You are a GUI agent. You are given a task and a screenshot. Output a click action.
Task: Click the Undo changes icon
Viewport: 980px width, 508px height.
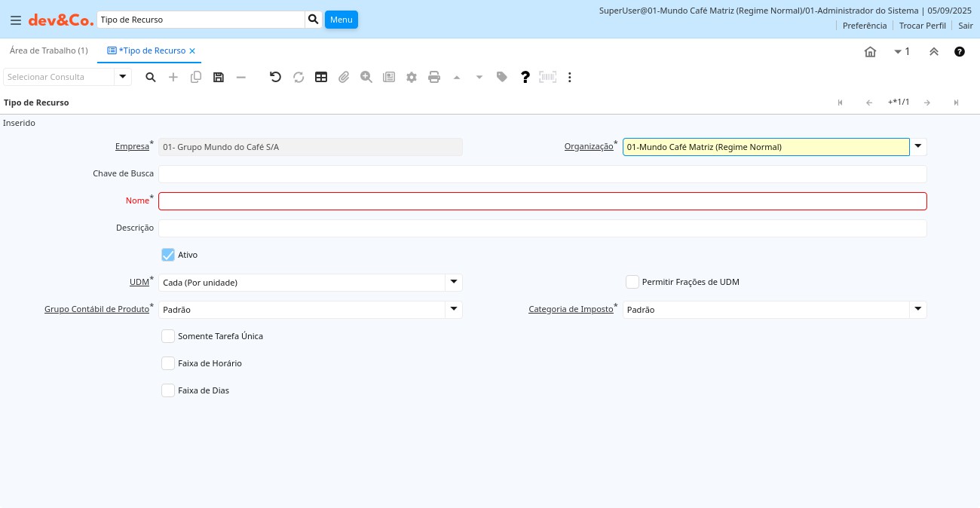click(x=275, y=77)
